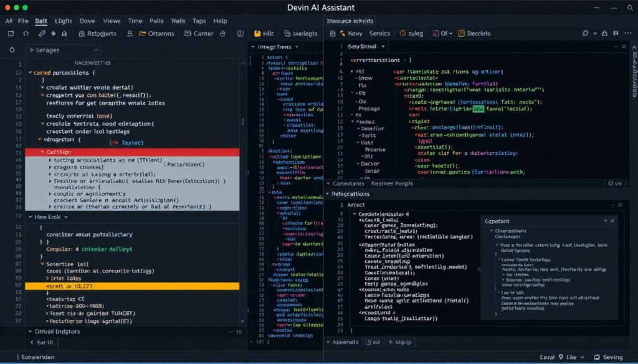
Task: Switch to the Inostace scheitts tab
Action: click(x=350, y=21)
